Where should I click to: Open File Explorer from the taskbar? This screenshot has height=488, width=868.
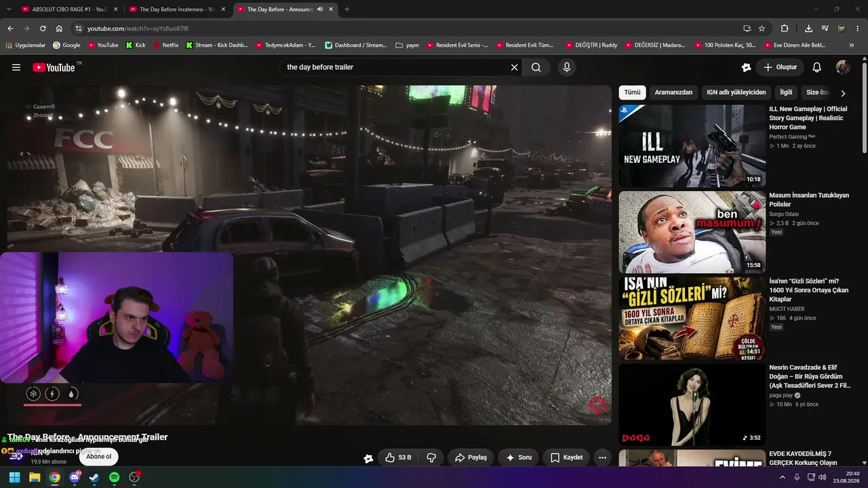coord(35,477)
